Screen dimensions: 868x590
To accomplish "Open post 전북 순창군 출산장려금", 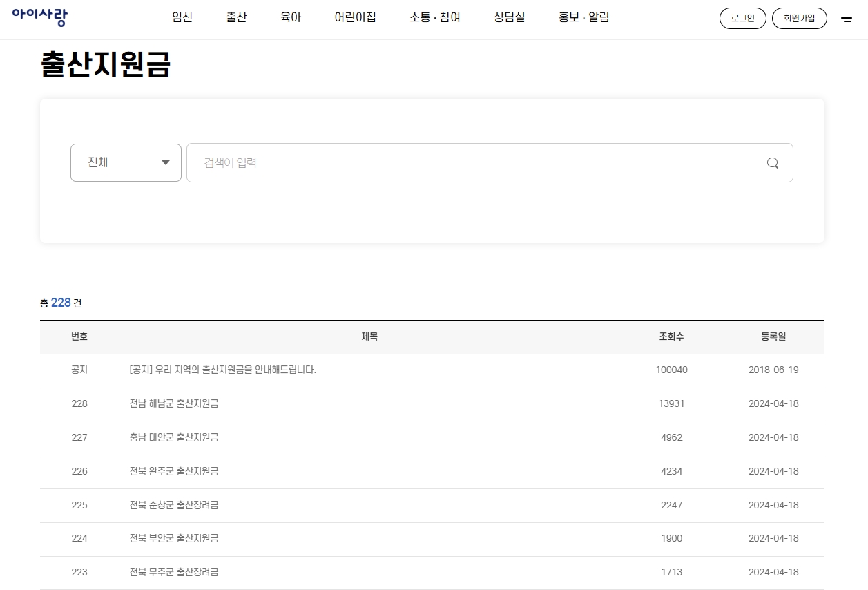I will (x=174, y=505).
